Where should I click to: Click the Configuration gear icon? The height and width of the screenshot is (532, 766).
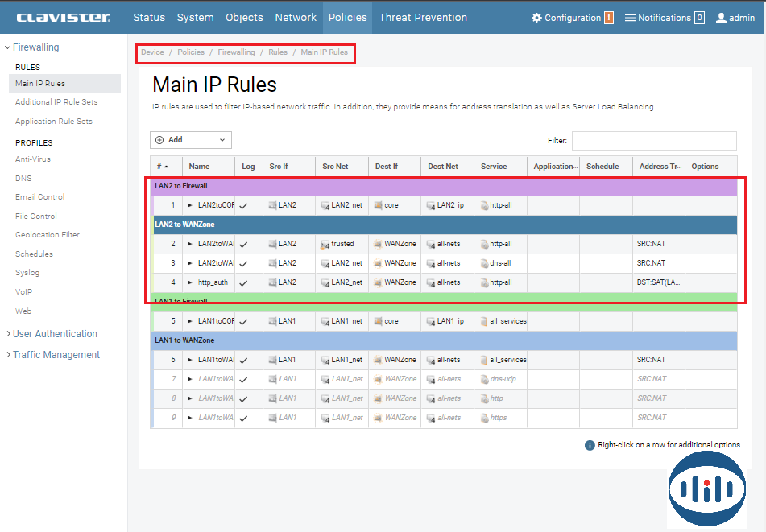click(537, 18)
